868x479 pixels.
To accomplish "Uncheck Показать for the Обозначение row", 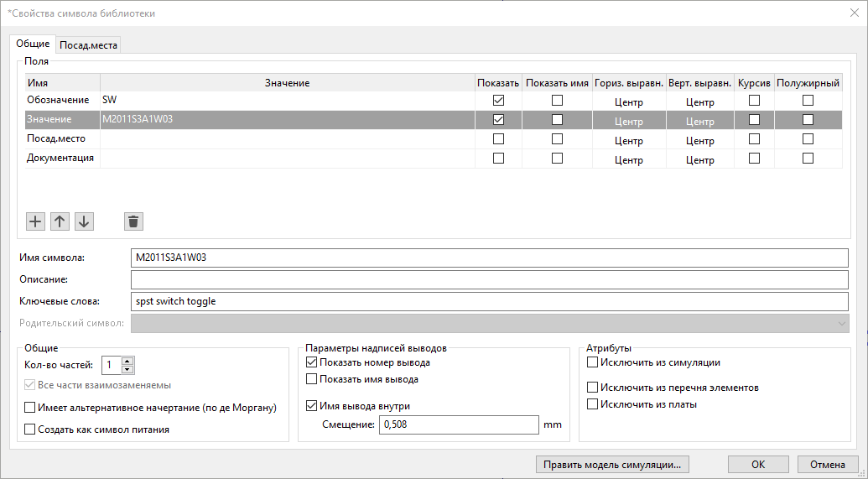I will 499,101.
